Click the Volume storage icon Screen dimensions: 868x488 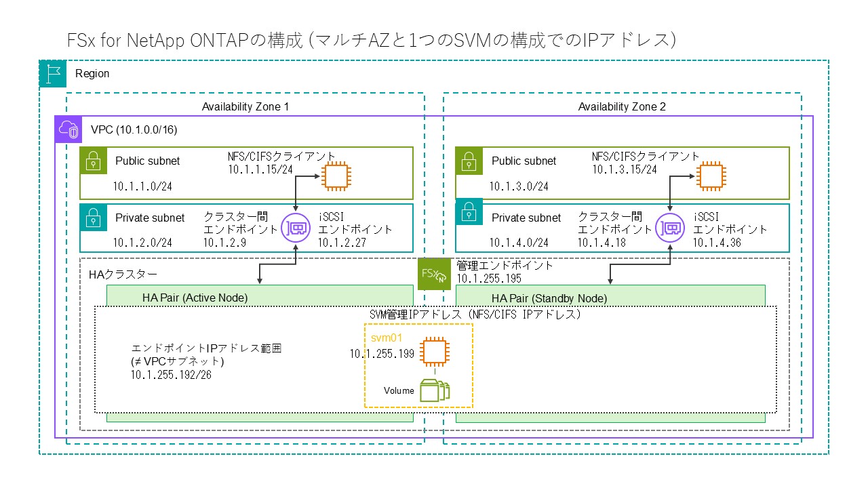pyautogui.click(x=433, y=390)
